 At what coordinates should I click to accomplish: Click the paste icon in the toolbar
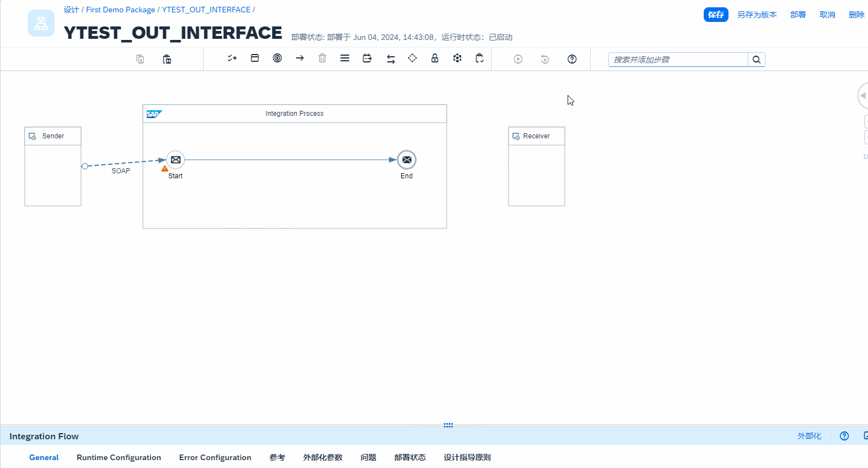(x=167, y=59)
